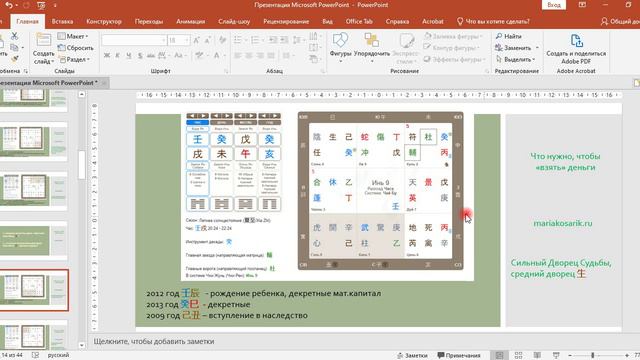
Task: Open the Фигуры shapes gallery
Action: (x=340, y=47)
